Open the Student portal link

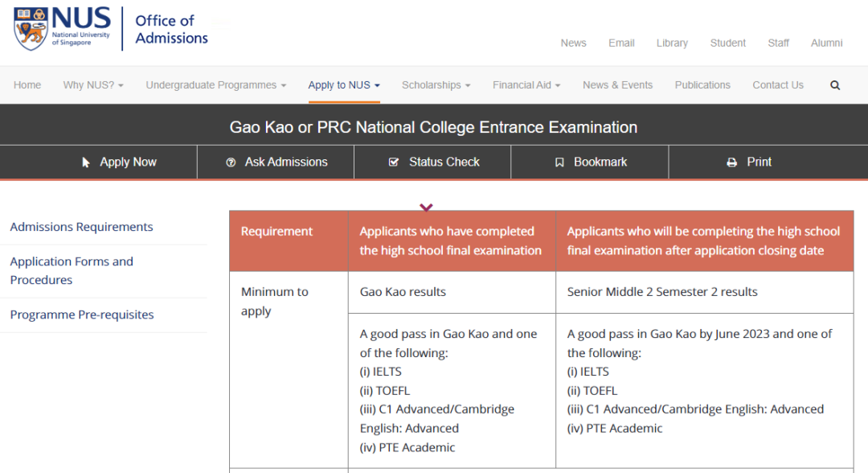click(x=728, y=43)
